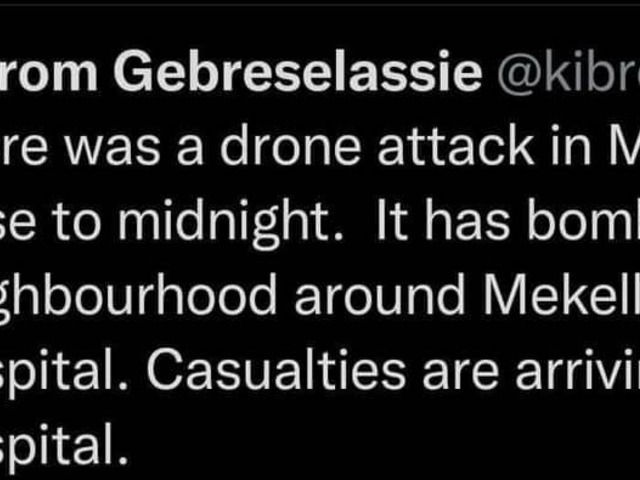The height and width of the screenshot is (480, 640).
Task: Open the Gebreselassie author display name
Action: (x=298, y=71)
